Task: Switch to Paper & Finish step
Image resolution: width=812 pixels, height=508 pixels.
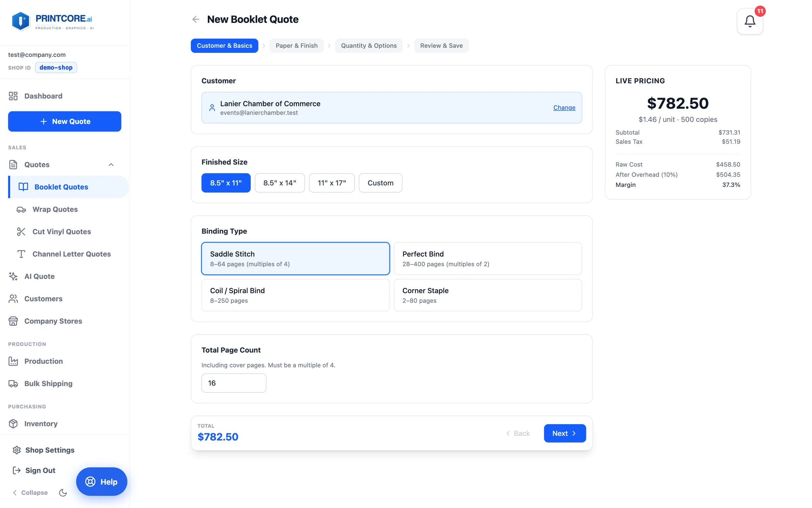Action: pyautogui.click(x=296, y=46)
